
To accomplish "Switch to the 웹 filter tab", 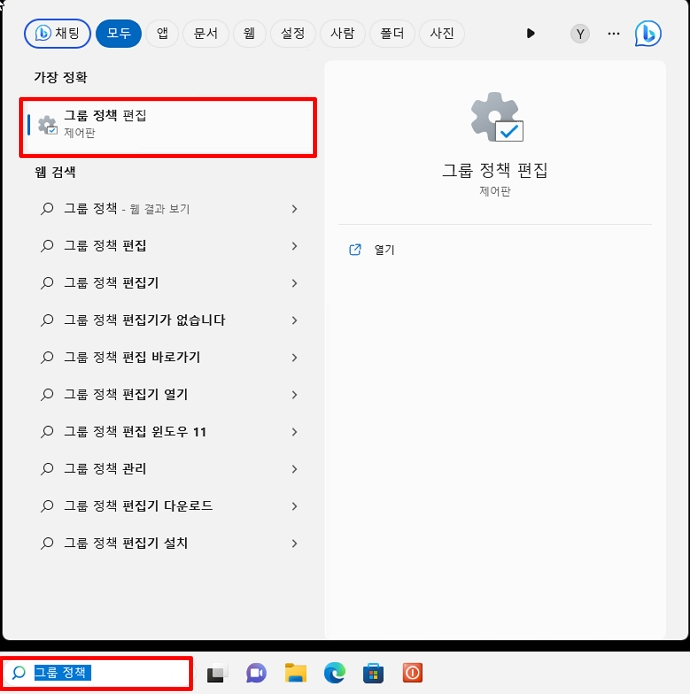I will pos(249,34).
